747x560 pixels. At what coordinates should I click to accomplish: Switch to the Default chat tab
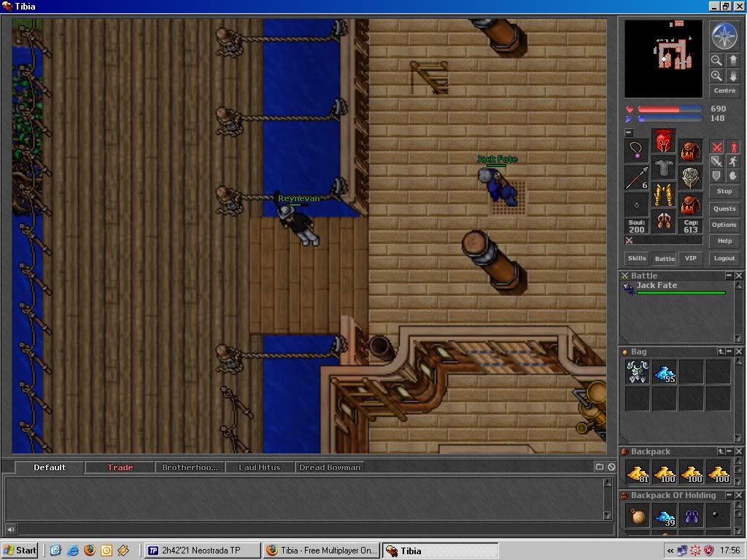point(50,467)
